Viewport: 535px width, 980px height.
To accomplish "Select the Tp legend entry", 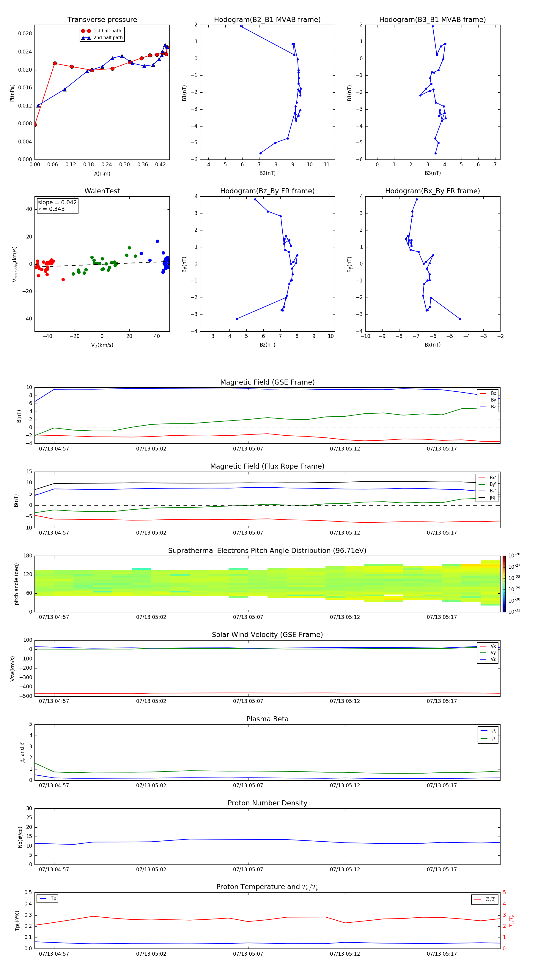I will click(x=48, y=899).
